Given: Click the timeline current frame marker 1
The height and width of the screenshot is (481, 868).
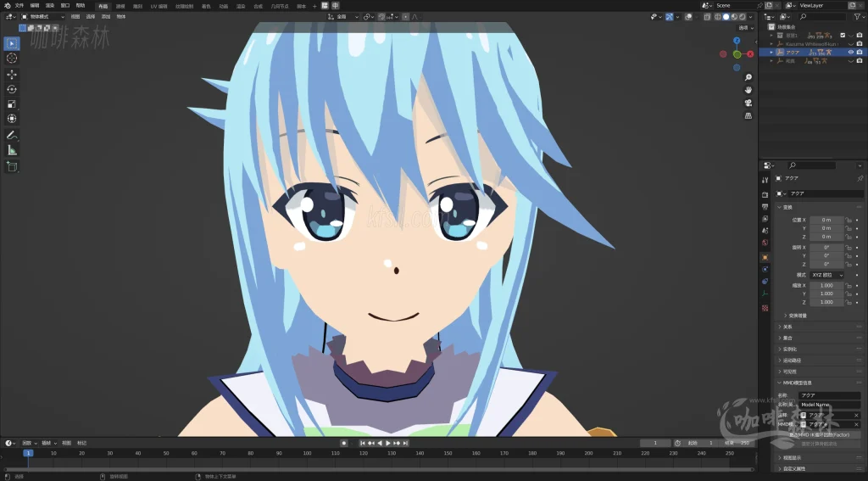Looking at the screenshot, I should [28, 453].
